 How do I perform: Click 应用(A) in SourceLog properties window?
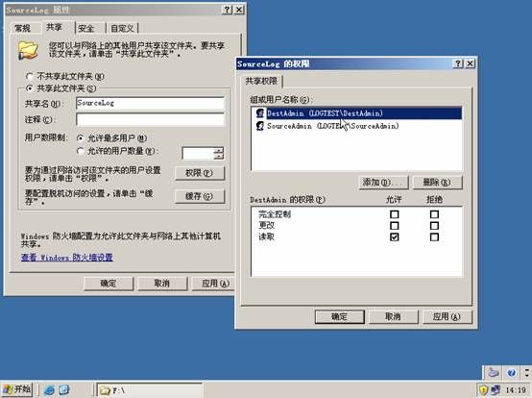click(x=213, y=284)
